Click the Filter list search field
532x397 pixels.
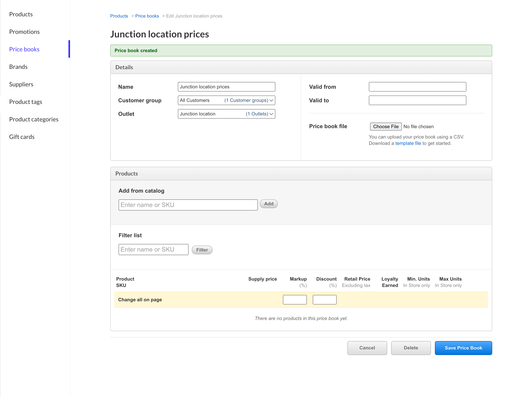(153, 250)
